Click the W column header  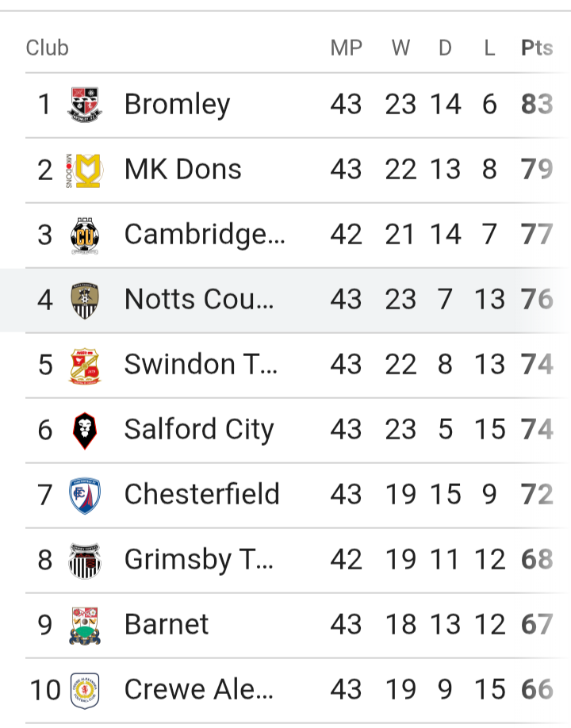pyautogui.click(x=400, y=48)
